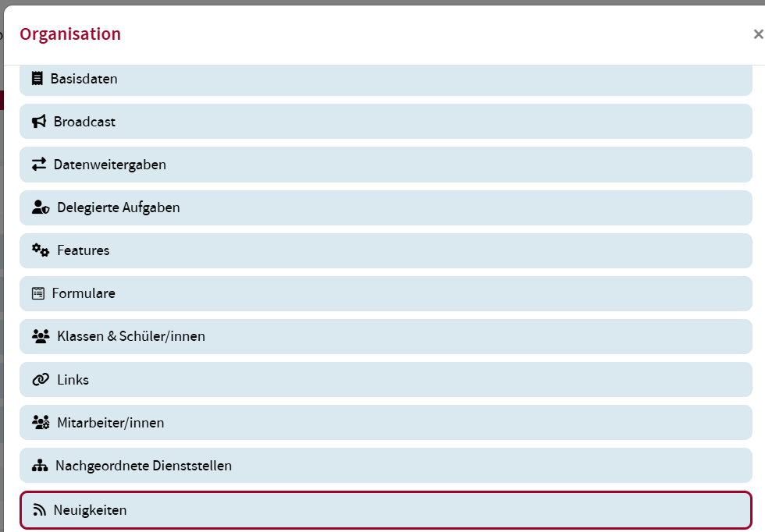Click the Datenweitergaben exchange arrows icon

coord(39,165)
